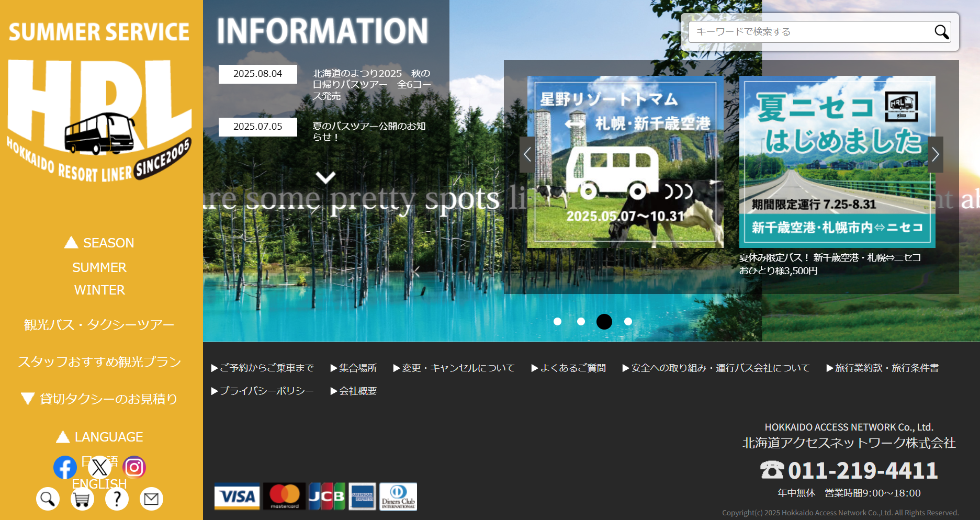Open スタッフおすすめ観光プラン menu
Screen dimensions: 980x520
(x=99, y=362)
